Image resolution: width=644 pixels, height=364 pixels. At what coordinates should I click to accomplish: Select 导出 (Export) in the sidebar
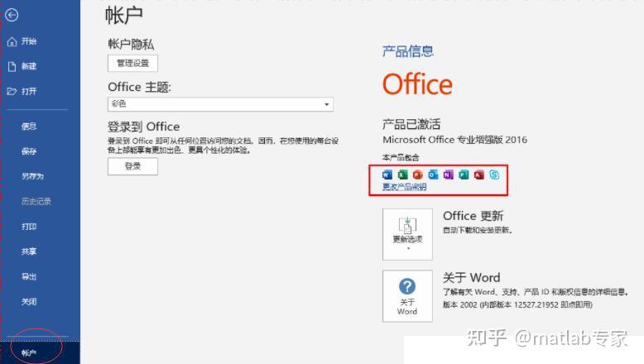pyautogui.click(x=29, y=276)
